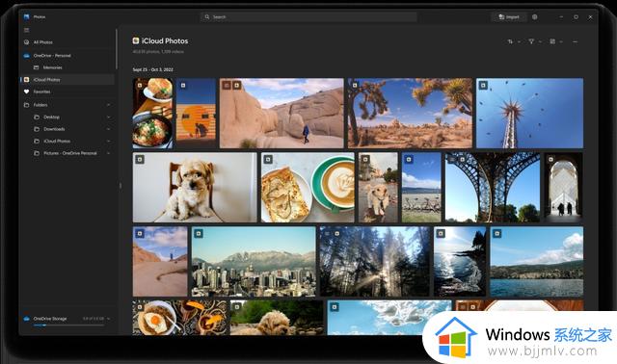Click the gallery view layout icon
Viewport: 617px width, 364px height.
(552, 41)
